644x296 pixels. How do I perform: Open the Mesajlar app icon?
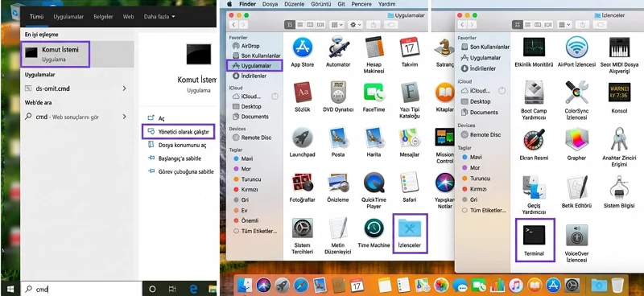[x=409, y=138]
